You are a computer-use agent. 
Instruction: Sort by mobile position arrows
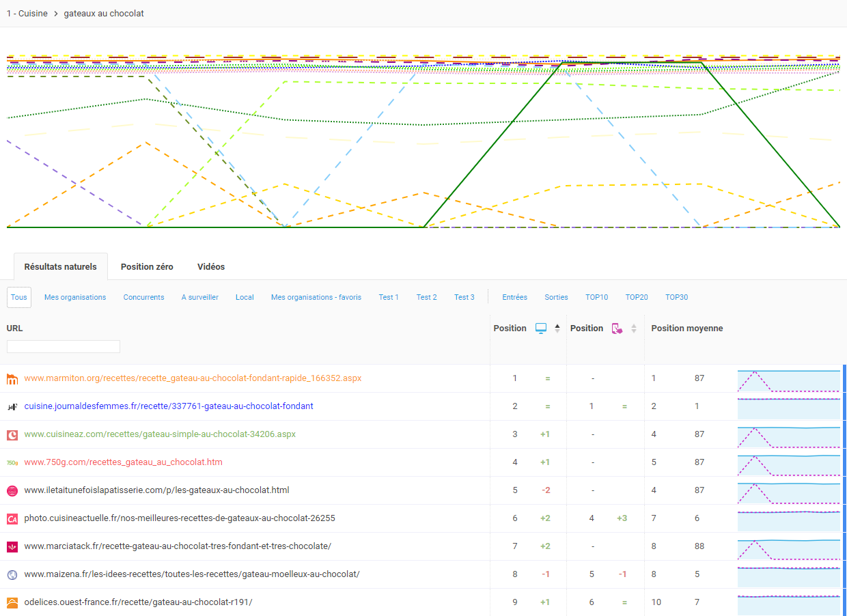(634, 328)
